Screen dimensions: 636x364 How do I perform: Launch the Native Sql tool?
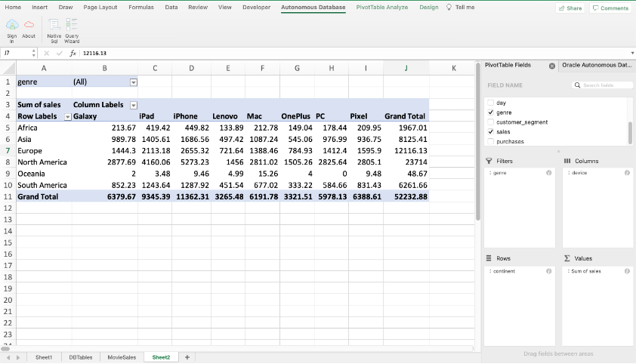pyautogui.click(x=54, y=25)
